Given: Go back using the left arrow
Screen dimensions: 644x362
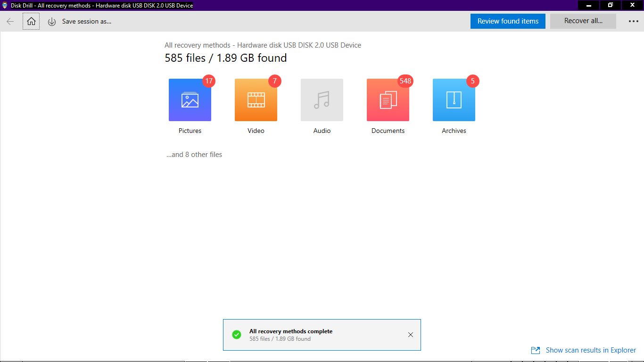Looking at the screenshot, I should 10,21.
